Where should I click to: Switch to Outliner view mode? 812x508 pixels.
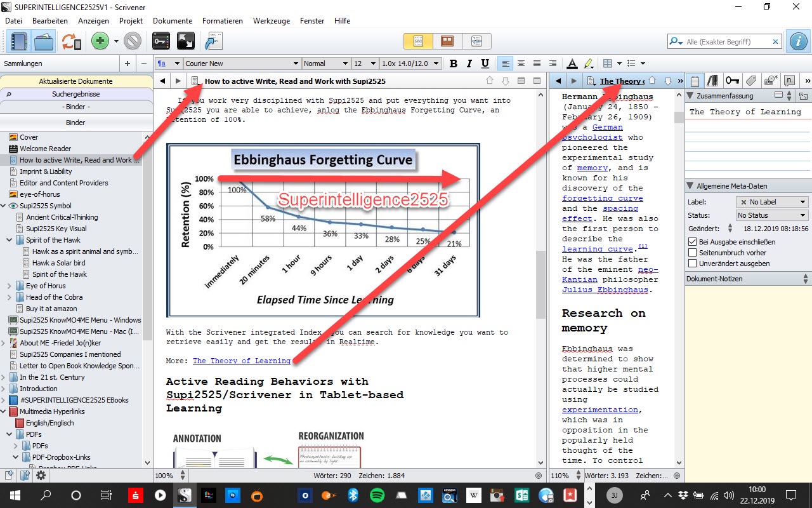pos(476,41)
